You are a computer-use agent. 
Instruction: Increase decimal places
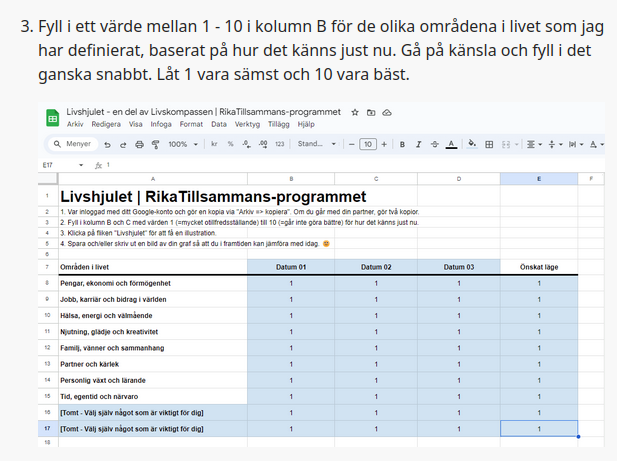263,144
